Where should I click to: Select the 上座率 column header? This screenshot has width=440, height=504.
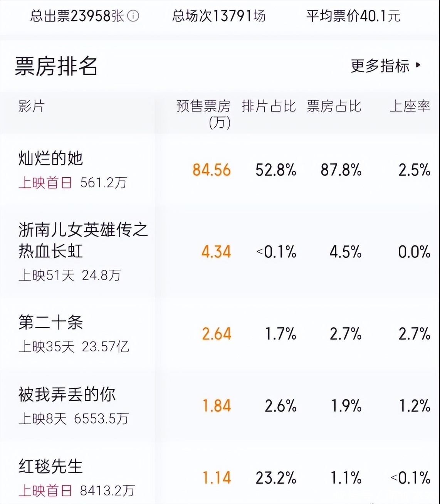click(x=410, y=106)
